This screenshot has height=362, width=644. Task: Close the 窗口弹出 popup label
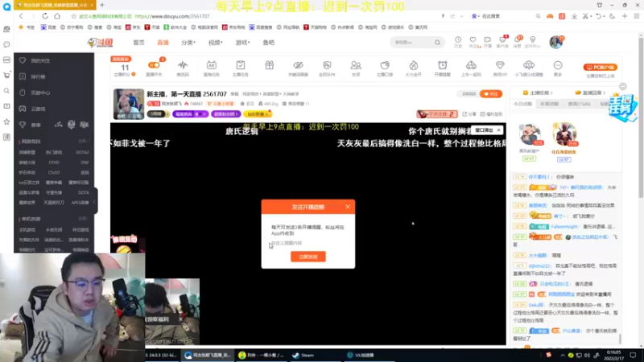click(x=498, y=130)
